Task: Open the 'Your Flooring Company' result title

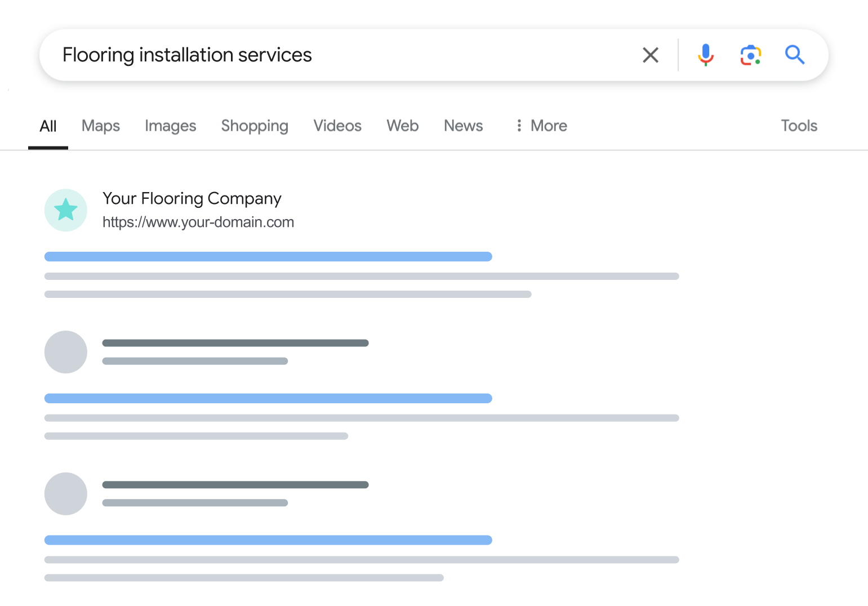Action: (192, 199)
